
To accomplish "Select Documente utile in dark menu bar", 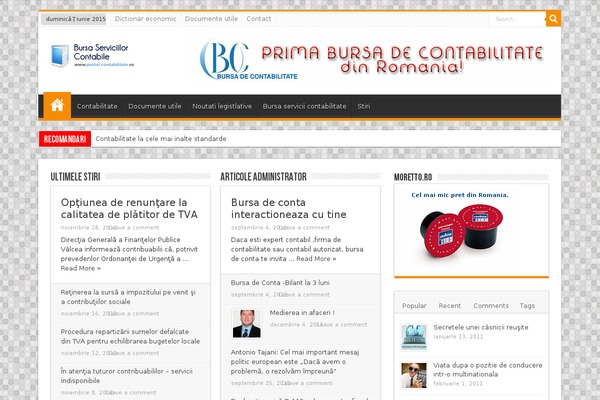I will 155,106.
